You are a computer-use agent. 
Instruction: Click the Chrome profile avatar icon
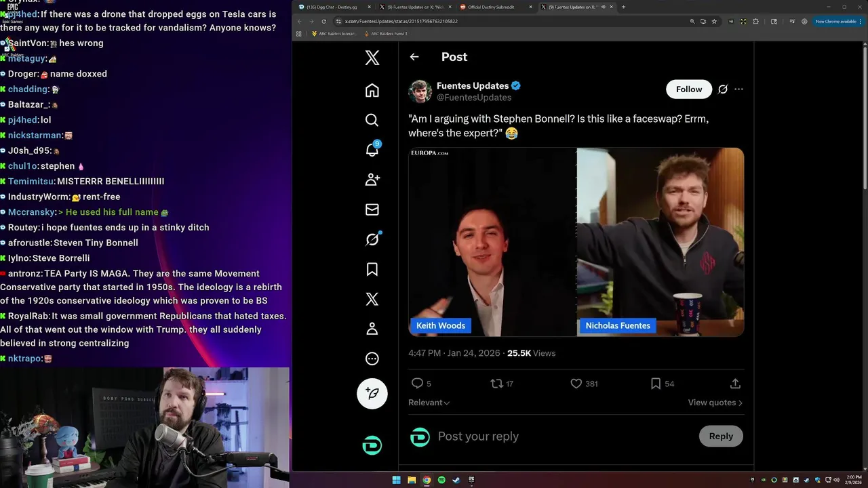pos(804,21)
